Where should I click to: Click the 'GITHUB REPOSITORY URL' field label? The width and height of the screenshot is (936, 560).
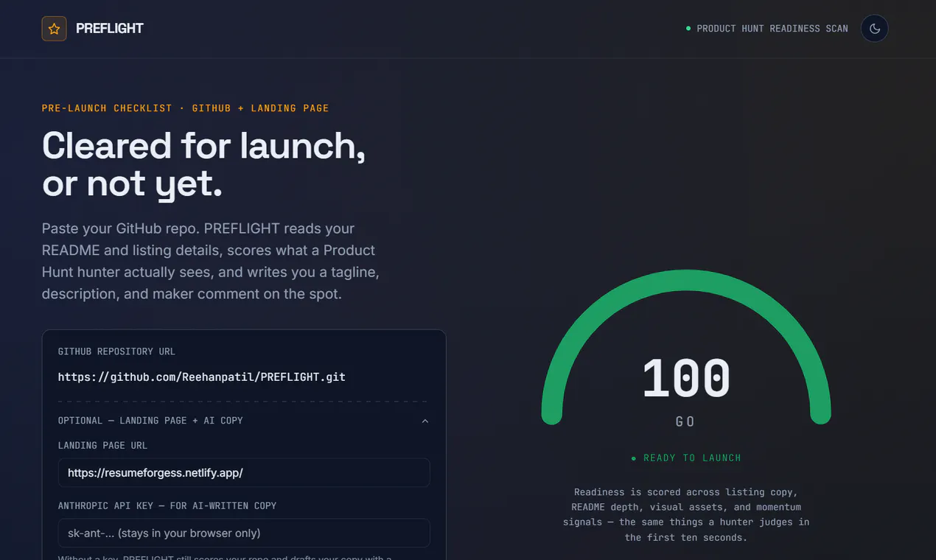(116, 351)
